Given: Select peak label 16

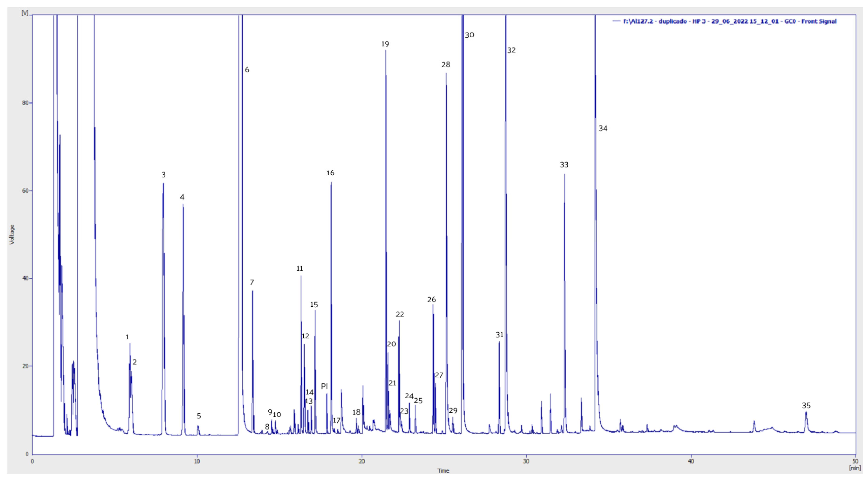Looking at the screenshot, I should pyautogui.click(x=330, y=173).
